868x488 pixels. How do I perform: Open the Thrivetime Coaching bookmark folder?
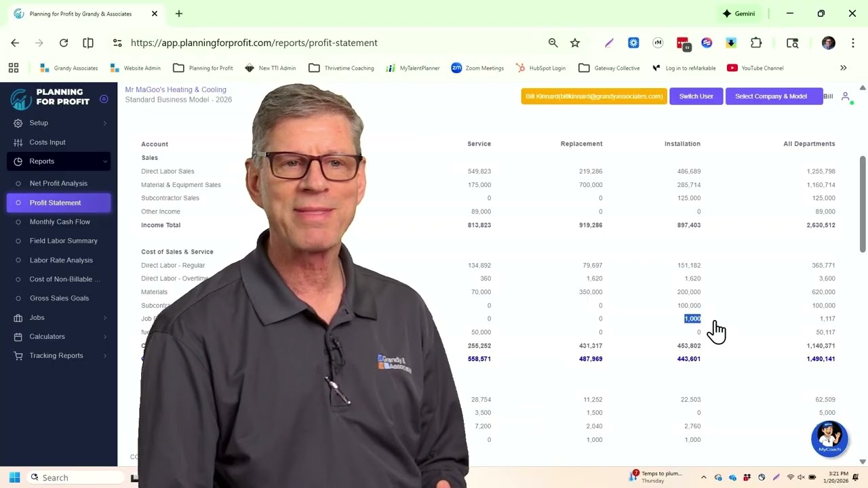(x=341, y=68)
